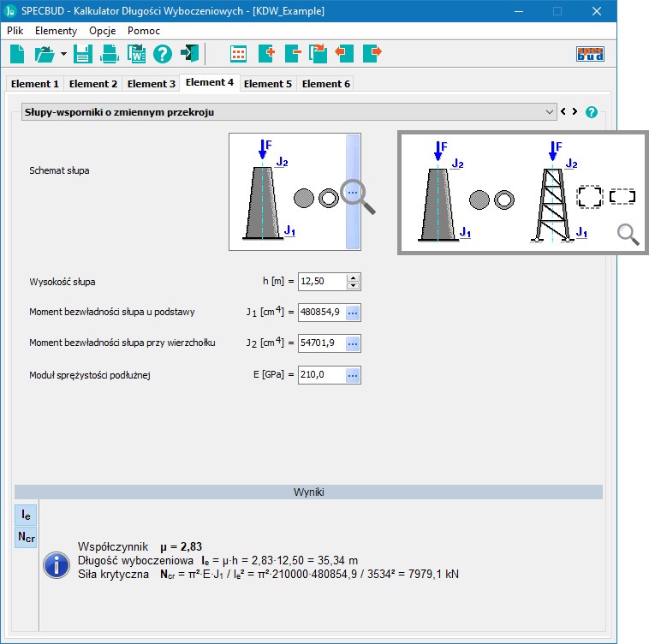Image resolution: width=649 pixels, height=644 pixels.
Task: Remove element with the minus icon
Action: point(292,55)
